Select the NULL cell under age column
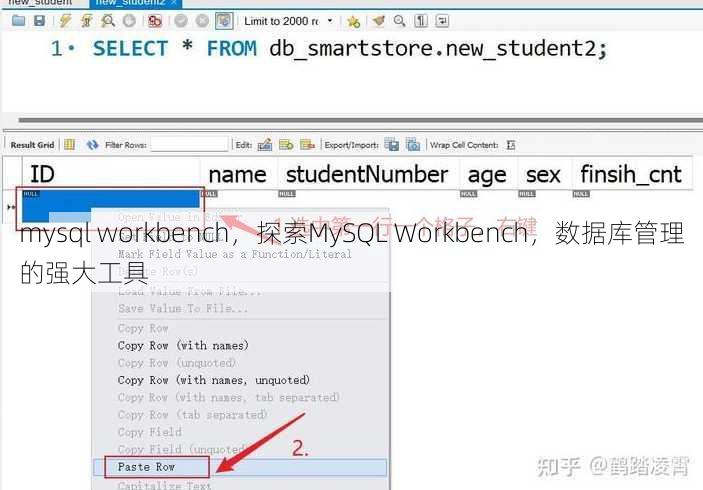Viewport: 703px width, 490px height. 469,194
